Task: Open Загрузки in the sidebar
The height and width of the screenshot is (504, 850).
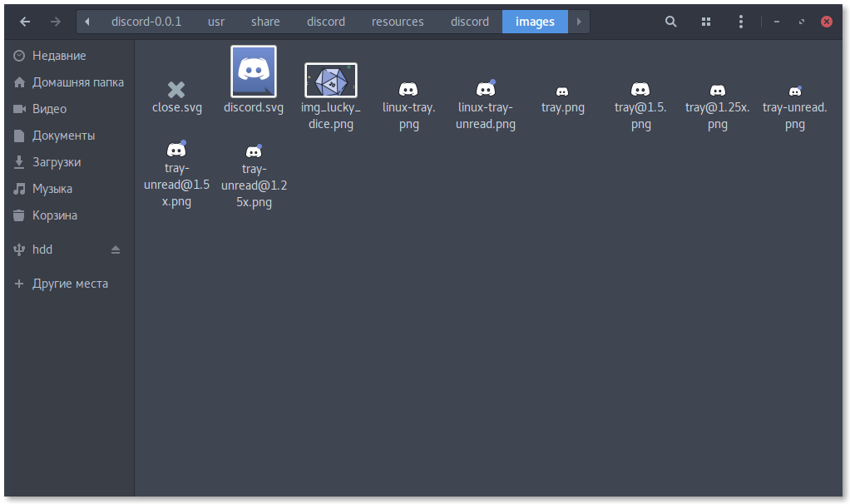Action: pyautogui.click(x=69, y=161)
